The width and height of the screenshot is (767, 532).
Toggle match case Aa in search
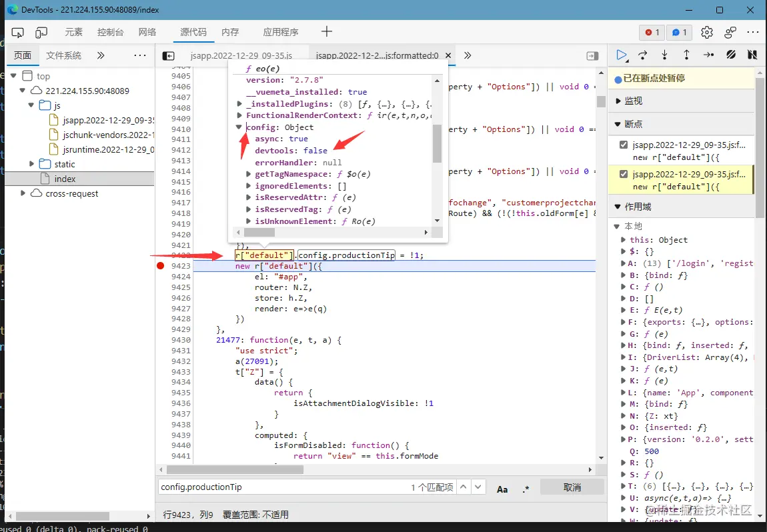pos(502,489)
